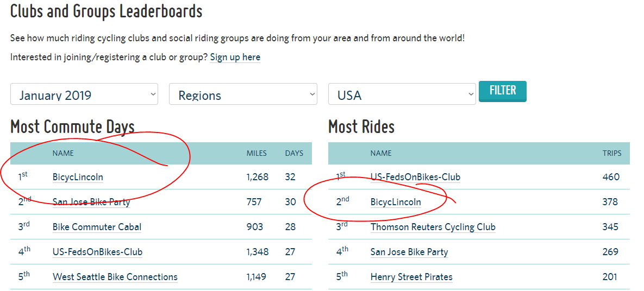The image size is (644, 291).
Task: Click the TRIPS column header
Action: coord(612,154)
